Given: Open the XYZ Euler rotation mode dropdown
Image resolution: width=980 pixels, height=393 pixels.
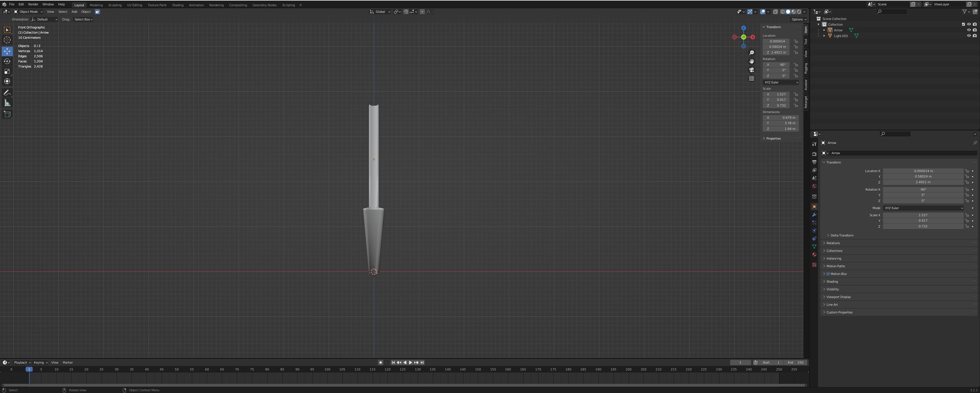Looking at the screenshot, I should click(x=923, y=208).
